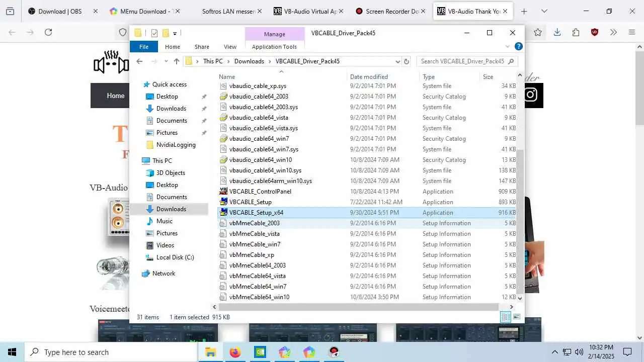Refresh the Explorer folder view

coord(407,61)
